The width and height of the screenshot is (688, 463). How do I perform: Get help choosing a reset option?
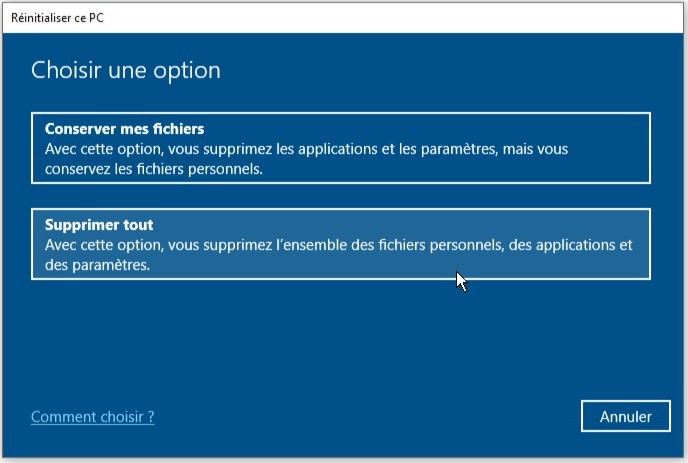pyautogui.click(x=93, y=417)
